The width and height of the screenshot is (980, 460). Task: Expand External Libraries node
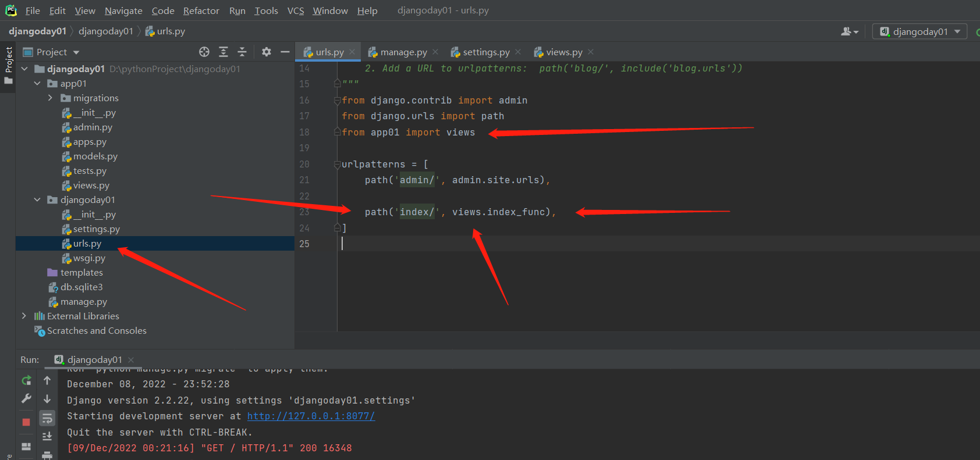tap(24, 316)
